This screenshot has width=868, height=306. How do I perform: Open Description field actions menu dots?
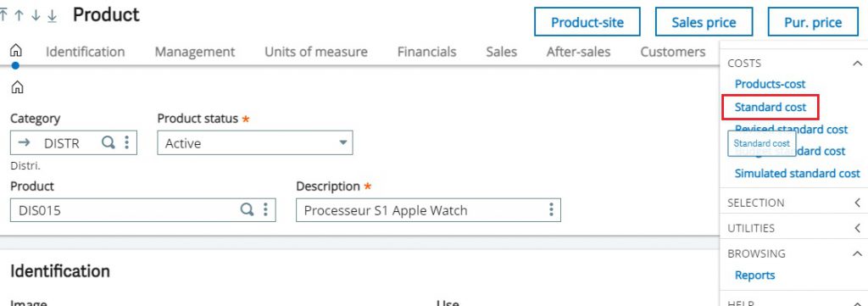(551, 209)
